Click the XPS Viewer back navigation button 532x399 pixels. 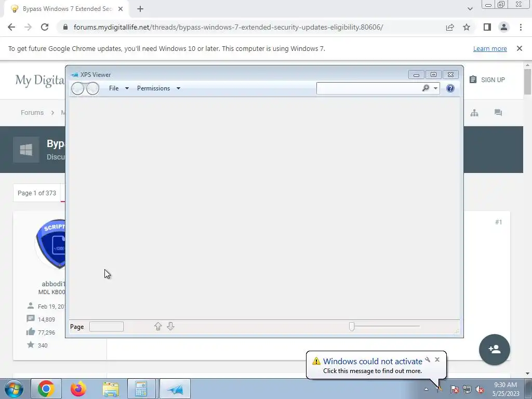78,88
